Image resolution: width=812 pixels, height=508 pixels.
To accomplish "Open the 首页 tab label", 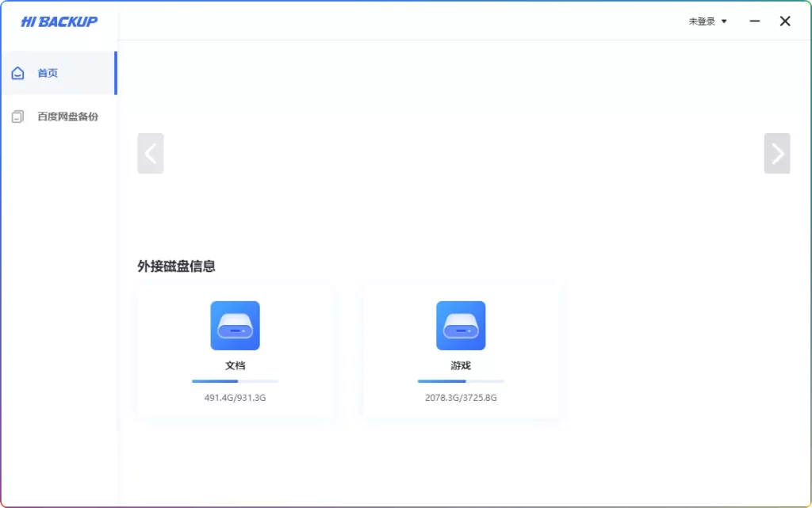I will click(48, 73).
